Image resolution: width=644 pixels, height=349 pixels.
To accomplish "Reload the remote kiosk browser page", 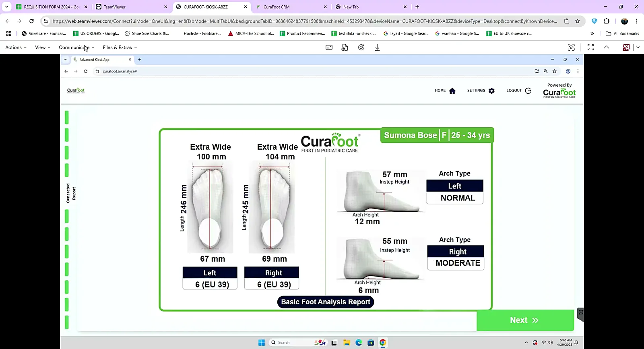I will pyautogui.click(x=86, y=71).
